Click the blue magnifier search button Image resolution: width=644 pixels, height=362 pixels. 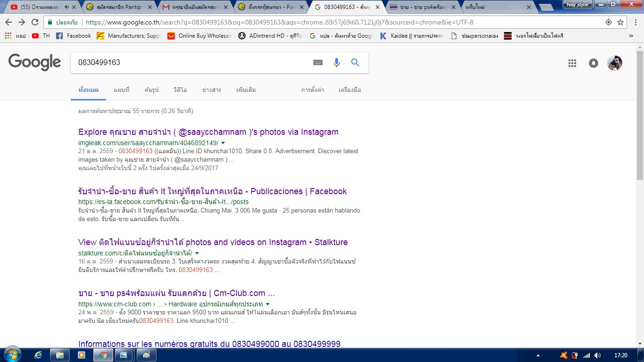tap(355, 62)
